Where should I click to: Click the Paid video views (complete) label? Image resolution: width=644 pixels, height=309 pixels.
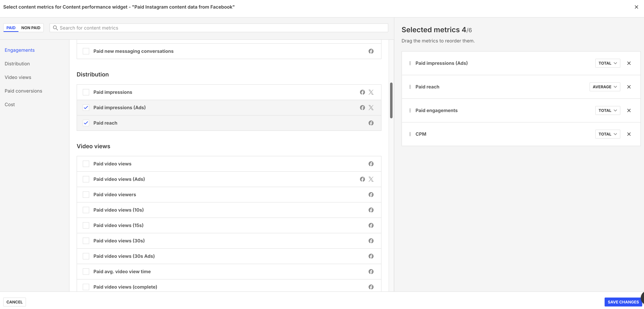(125, 287)
